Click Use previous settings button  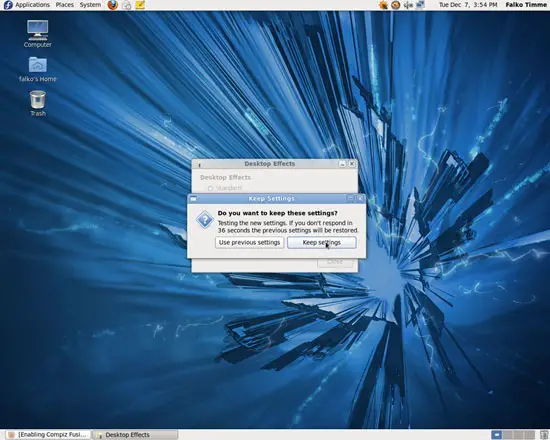tap(249, 242)
